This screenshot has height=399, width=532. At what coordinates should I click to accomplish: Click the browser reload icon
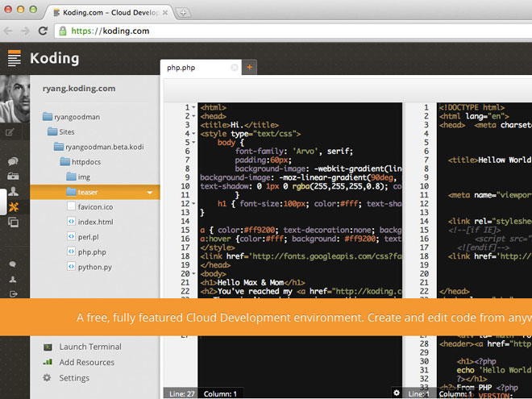point(43,31)
